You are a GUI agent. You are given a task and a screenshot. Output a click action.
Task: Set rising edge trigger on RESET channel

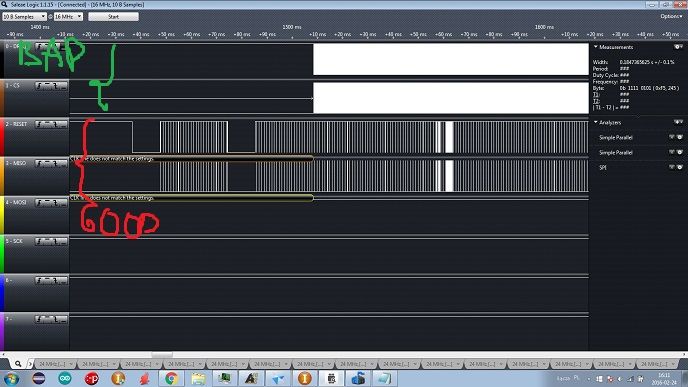point(39,125)
